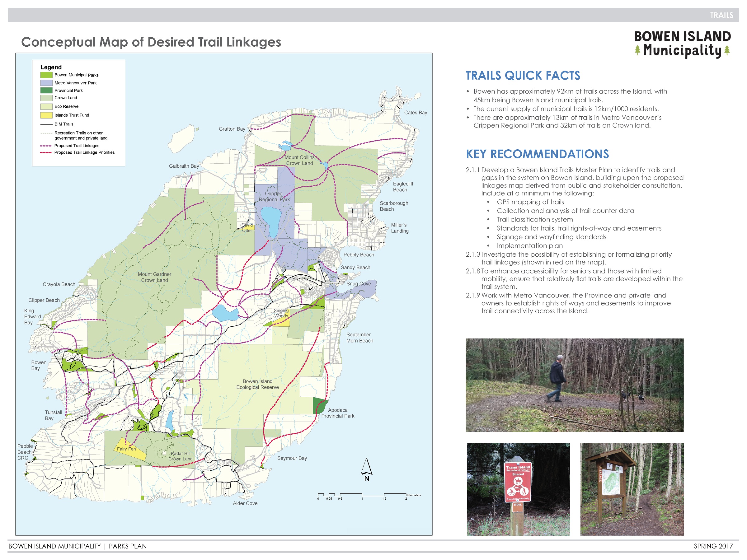The width and height of the screenshot is (747, 560).
Task: Click the 'September Morn Beach' label
Action: 360,338
